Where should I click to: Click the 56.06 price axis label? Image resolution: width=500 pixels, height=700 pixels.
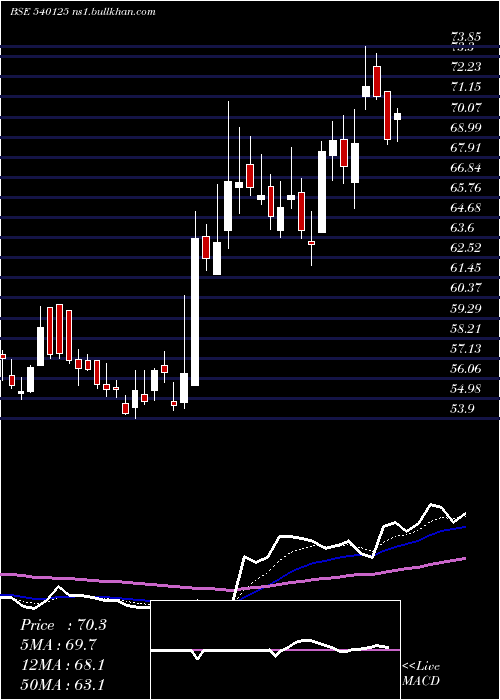pyautogui.click(x=467, y=369)
